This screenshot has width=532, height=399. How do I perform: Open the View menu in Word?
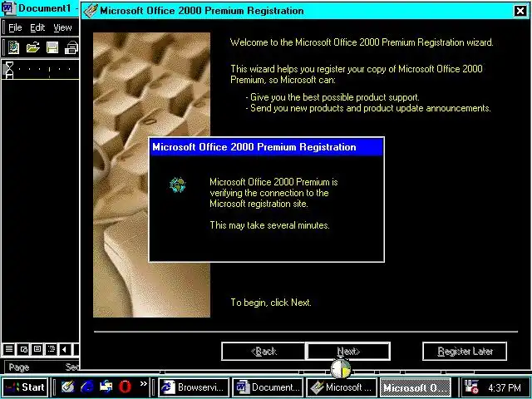(x=62, y=27)
